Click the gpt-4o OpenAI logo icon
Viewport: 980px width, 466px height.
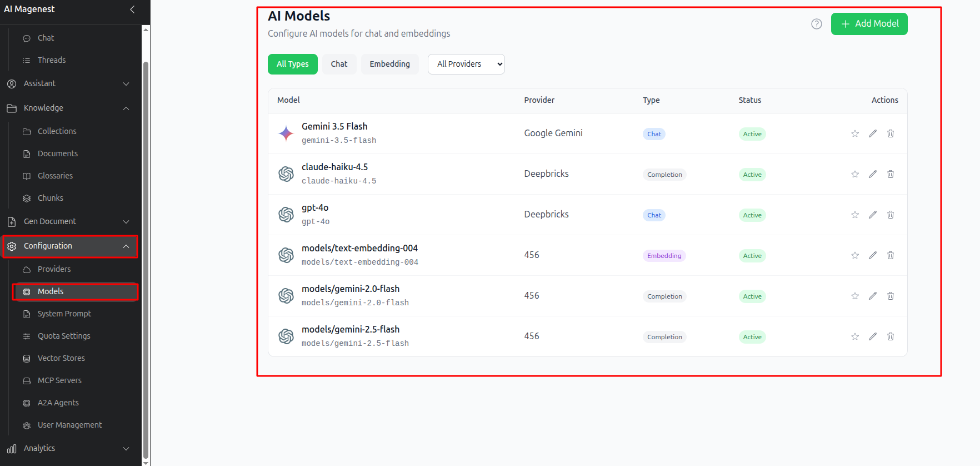point(286,215)
